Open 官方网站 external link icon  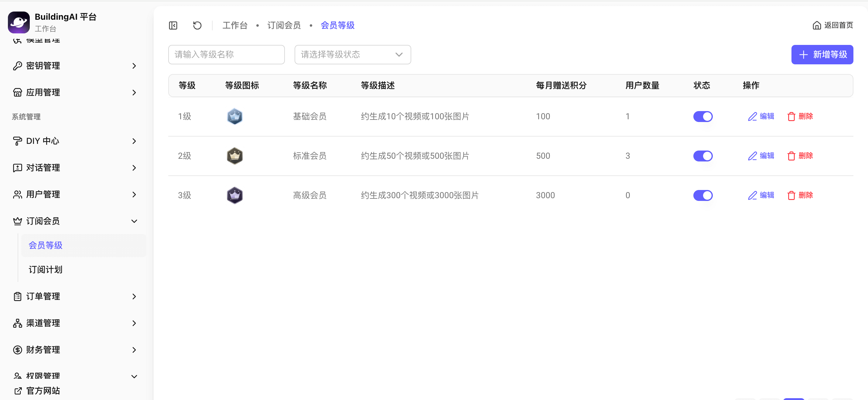tap(18, 391)
